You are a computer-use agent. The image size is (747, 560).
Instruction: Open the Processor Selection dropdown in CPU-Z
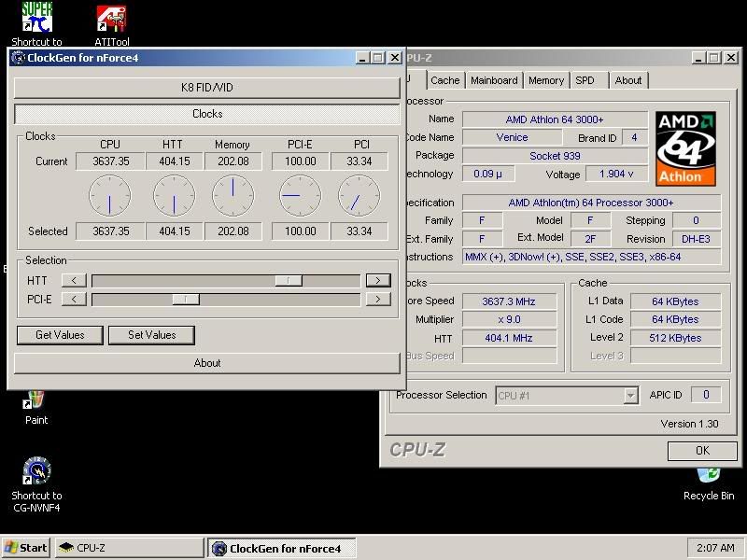coord(567,395)
